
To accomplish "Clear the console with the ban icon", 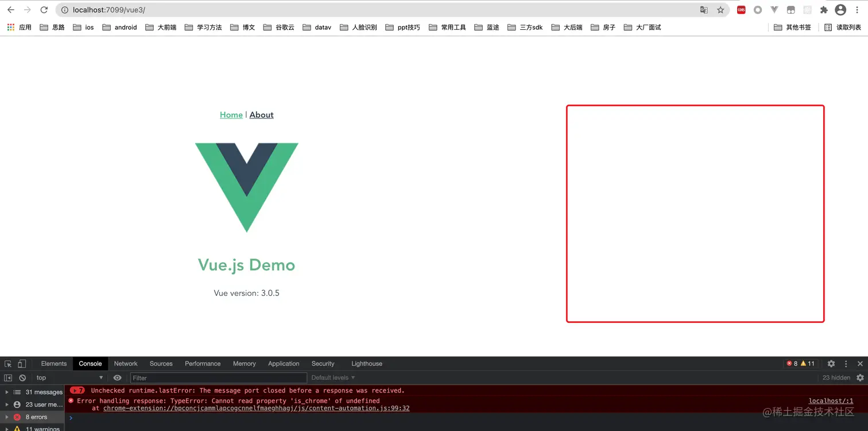I will tap(22, 378).
